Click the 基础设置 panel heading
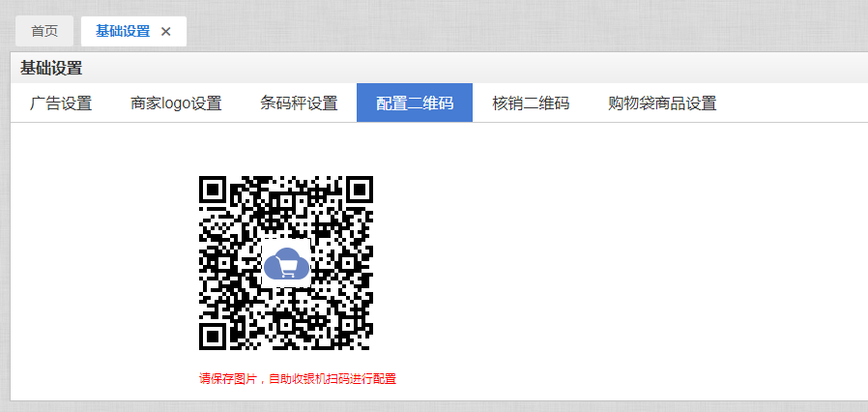The width and height of the screenshot is (868, 412). pyautogui.click(x=51, y=68)
